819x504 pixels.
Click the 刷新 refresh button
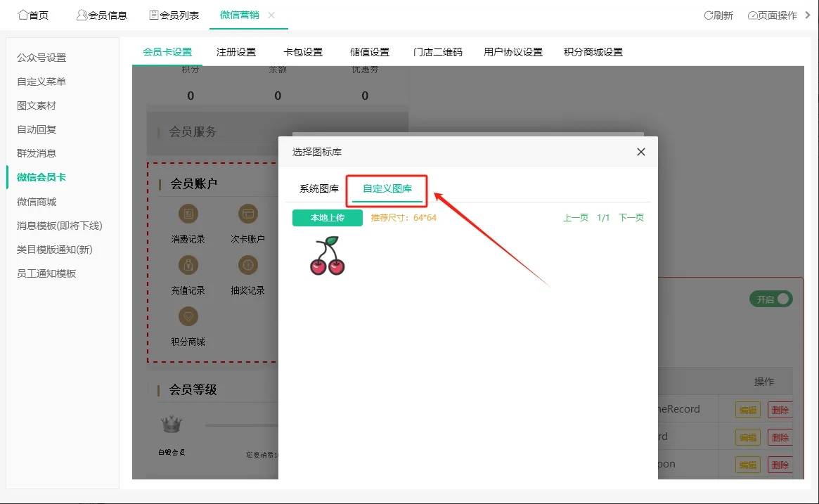[x=718, y=15]
